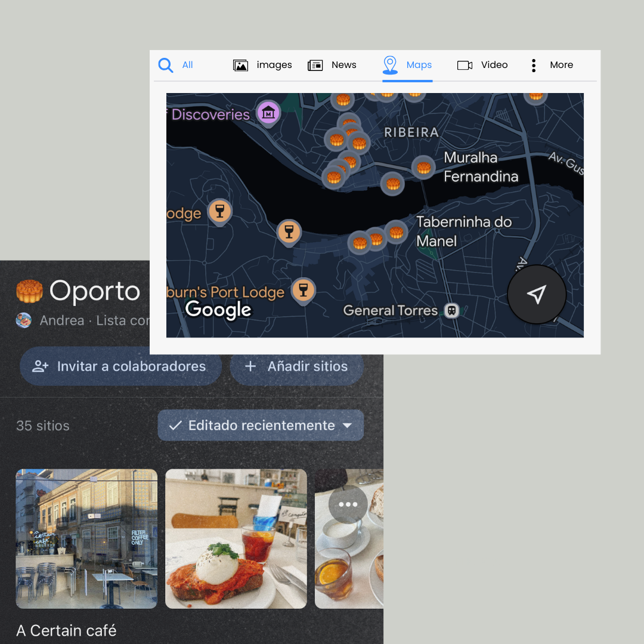Tap the wine glass marker beside Port Lodge

[x=303, y=290]
